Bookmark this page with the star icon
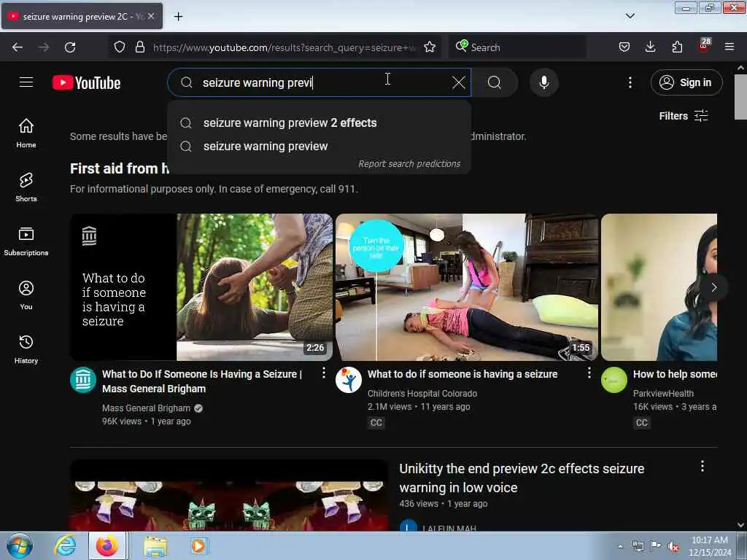747x560 pixels. click(430, 47)
